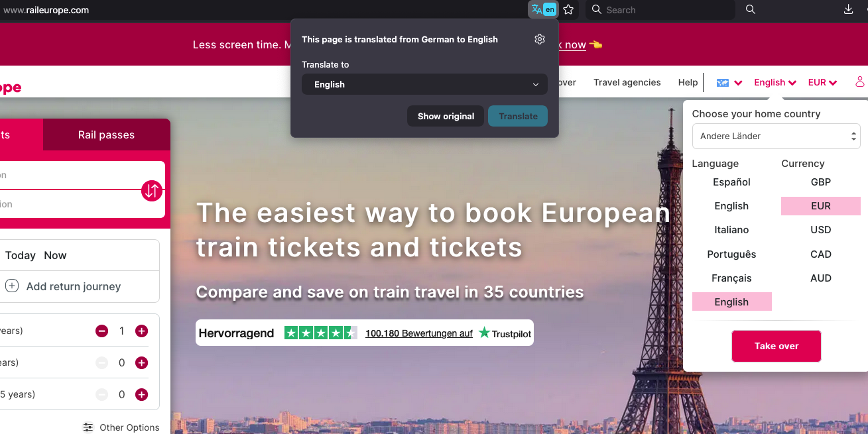The height and width of the screenshot is (434, 868).
Task: Expand the EUR currency menu in header
Action: tap(822, 83)
